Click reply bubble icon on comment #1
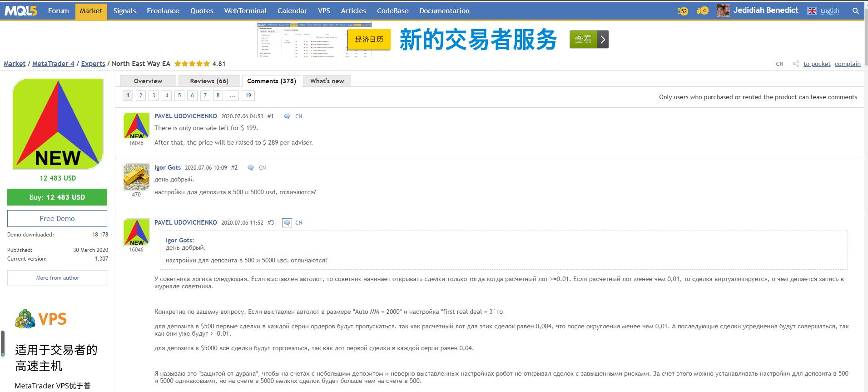The width and height of the screenshot is (868, 392). pyautogui.click(x=287, y=116)
